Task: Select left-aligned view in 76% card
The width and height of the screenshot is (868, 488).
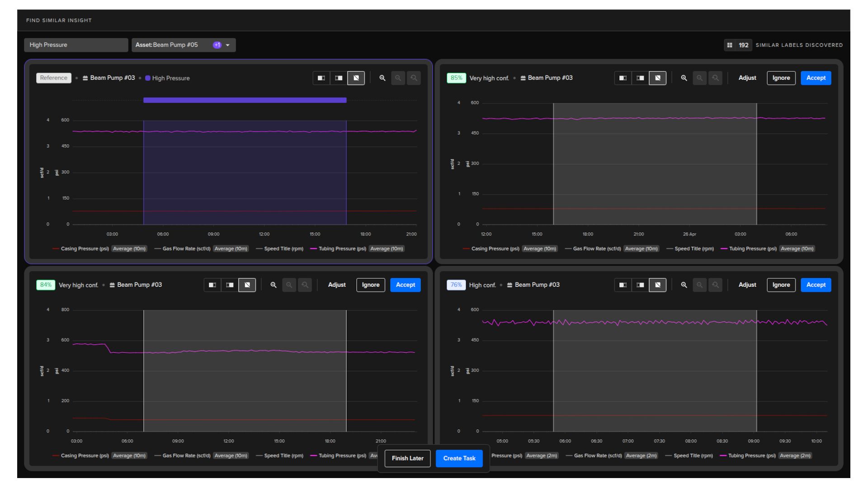Action: (623, 285)
